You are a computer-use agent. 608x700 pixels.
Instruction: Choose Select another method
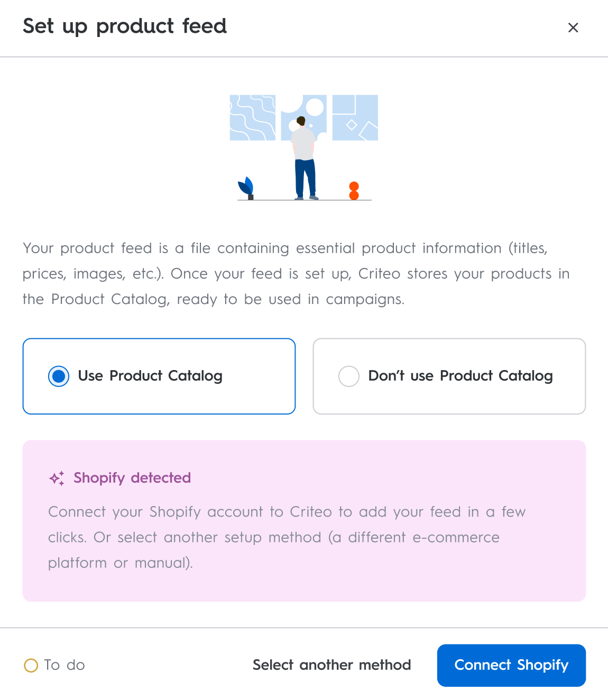pyautogui.click(x=331, y=665)
